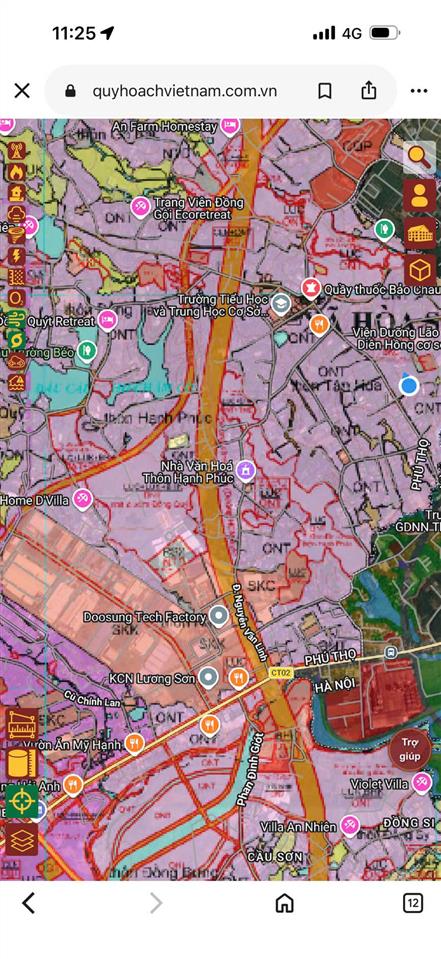
Task: Select the Trang Viên Đồng Gội Ecoretreat pin
Action: tap(141, 207)
